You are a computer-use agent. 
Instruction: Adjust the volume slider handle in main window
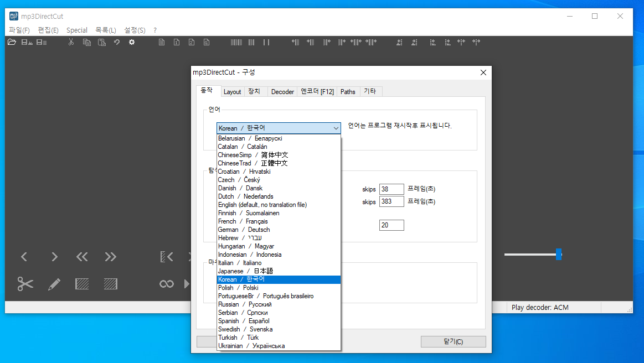[559, 254]
